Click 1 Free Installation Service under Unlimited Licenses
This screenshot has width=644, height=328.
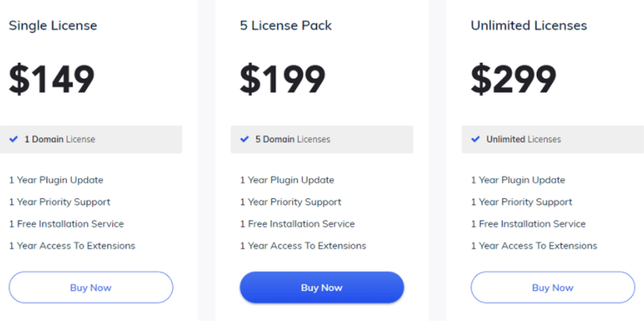tap(529, 224)
